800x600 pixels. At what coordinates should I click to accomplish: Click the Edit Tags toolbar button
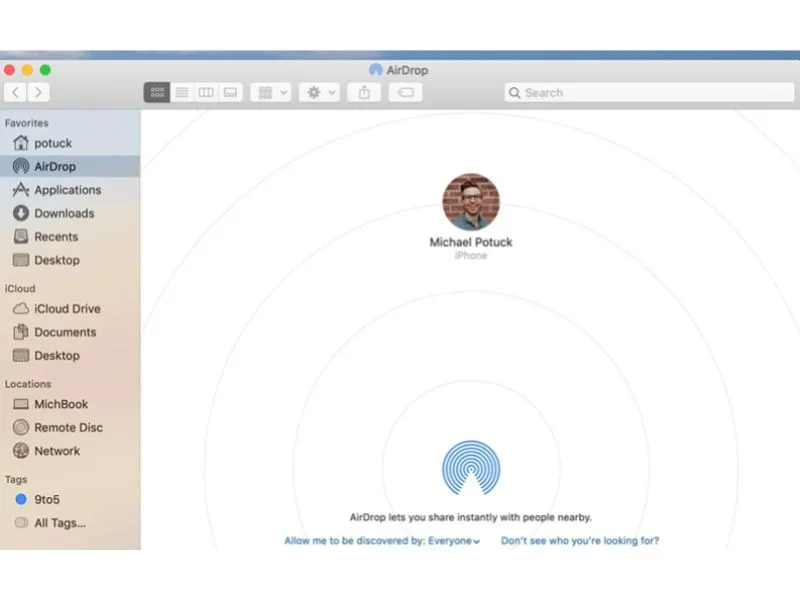click(406, 92)
